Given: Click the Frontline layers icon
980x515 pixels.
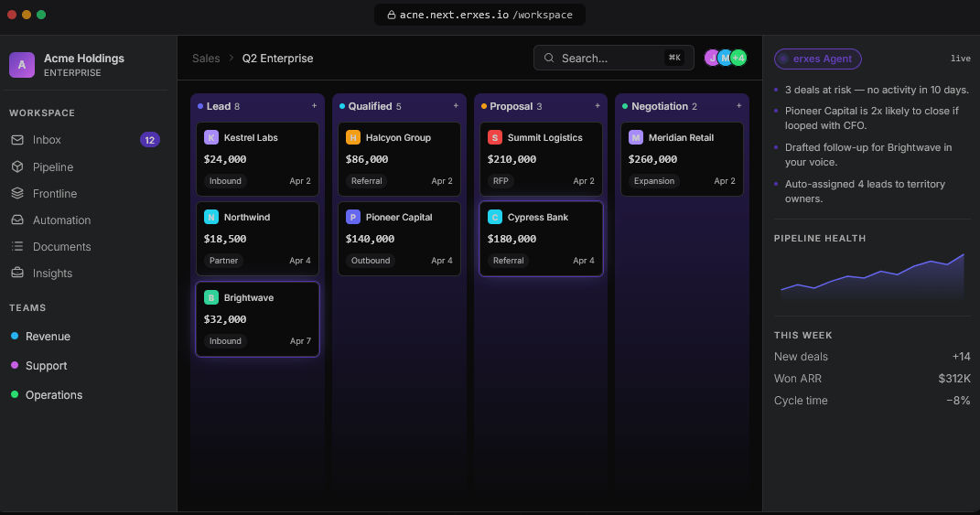Looking at the screenshot, I should tap(17, 194).
